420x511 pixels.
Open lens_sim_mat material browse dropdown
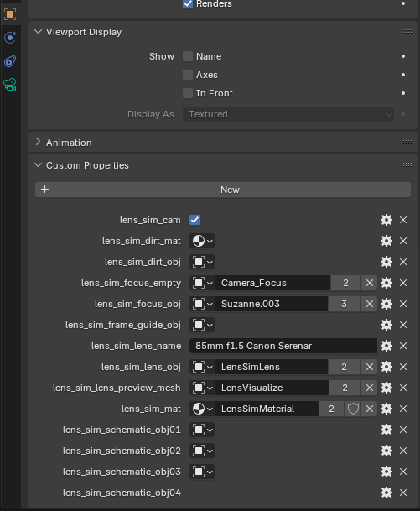coord(202,409)
